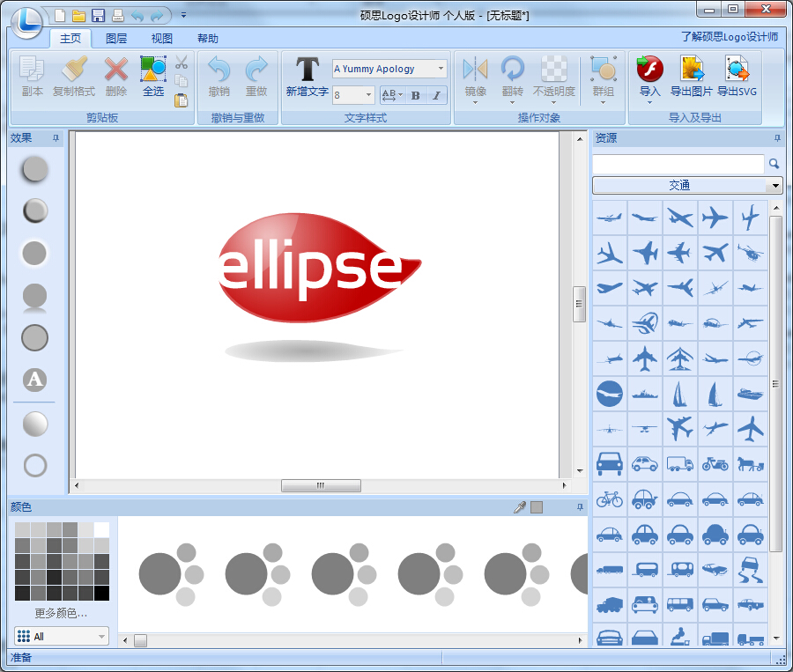Screen dimensions: 793x672
Task: Select the bicycle shape in resources
Action: point(609,499)
